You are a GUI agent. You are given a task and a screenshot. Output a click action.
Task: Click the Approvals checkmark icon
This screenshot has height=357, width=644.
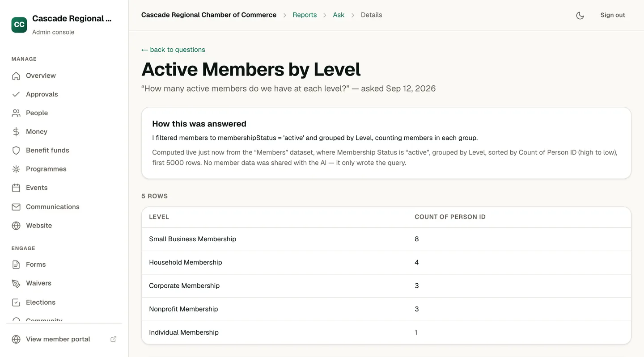tap(16, 94)
